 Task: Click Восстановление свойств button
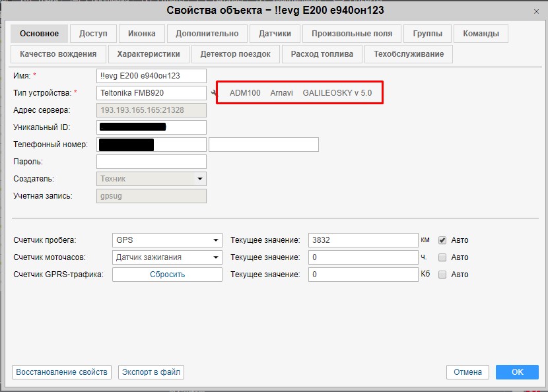click(61, 372)
